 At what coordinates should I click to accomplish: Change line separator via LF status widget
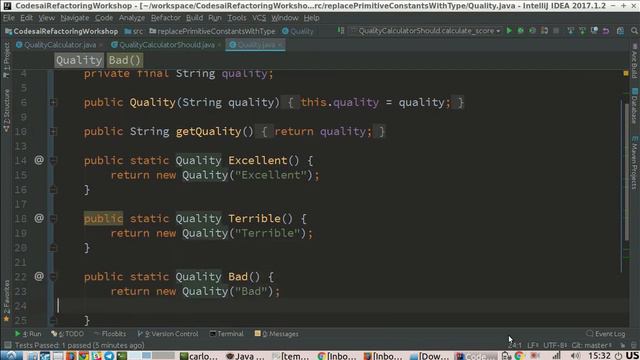pyautogui.click(x=533, y=345)
